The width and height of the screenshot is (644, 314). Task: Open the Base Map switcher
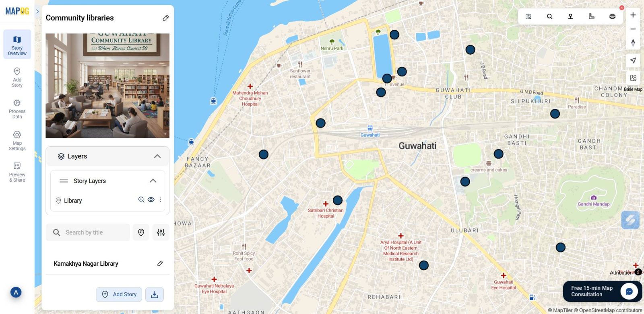click(633, 78)
